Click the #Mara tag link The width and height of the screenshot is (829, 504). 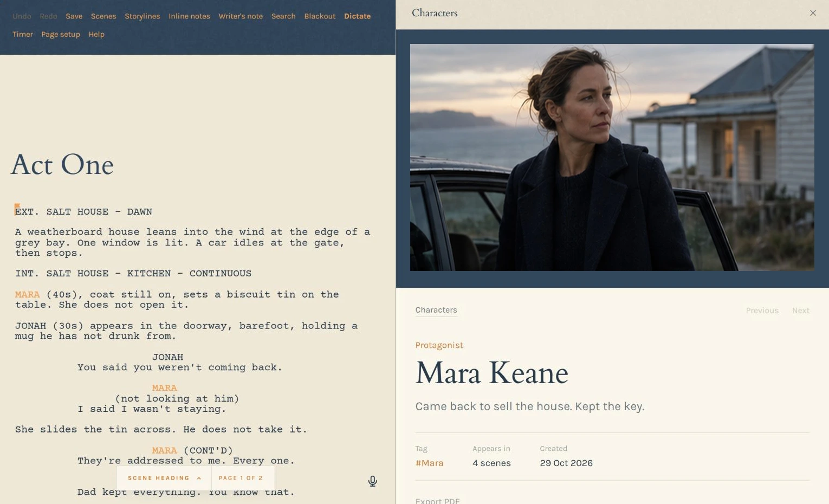(x=429, y=463)
